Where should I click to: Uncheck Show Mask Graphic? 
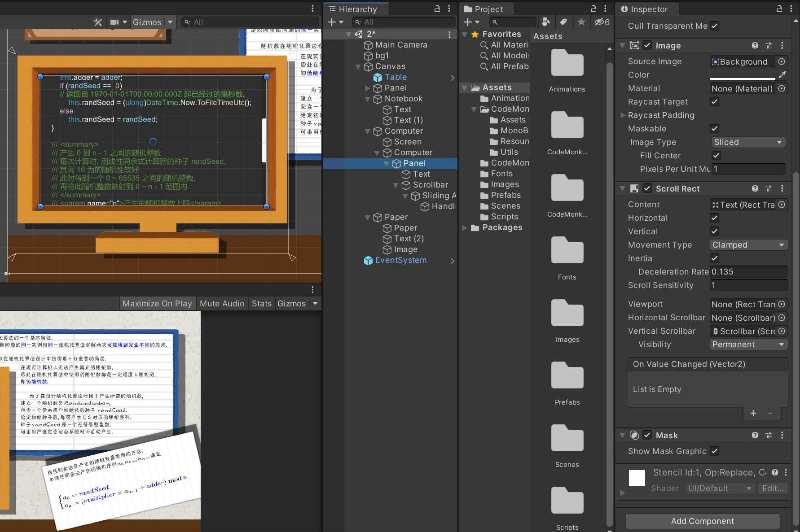[714, 451]
